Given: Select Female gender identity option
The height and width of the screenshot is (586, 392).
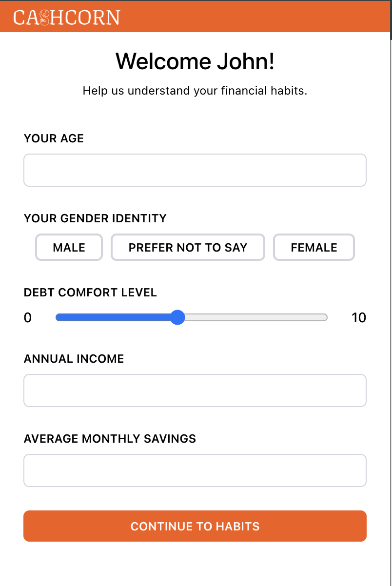Looking at the screenshot, I should [x=314, y=248].
